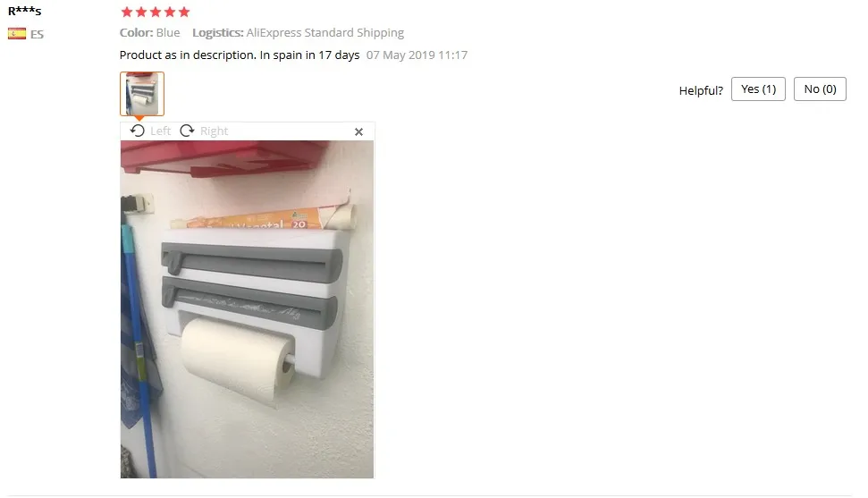
Task: Mark review helpful with Yes (1)
Action: coord(758,89)
